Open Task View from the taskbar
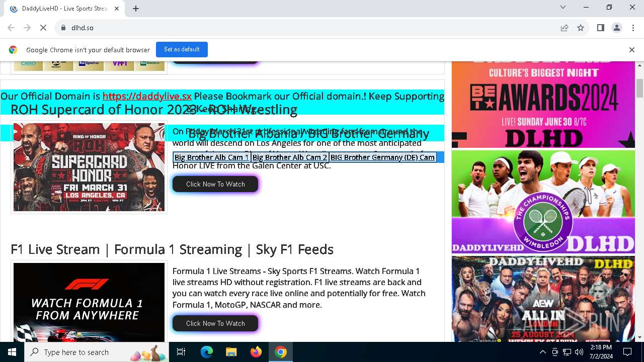 (181, 352)
